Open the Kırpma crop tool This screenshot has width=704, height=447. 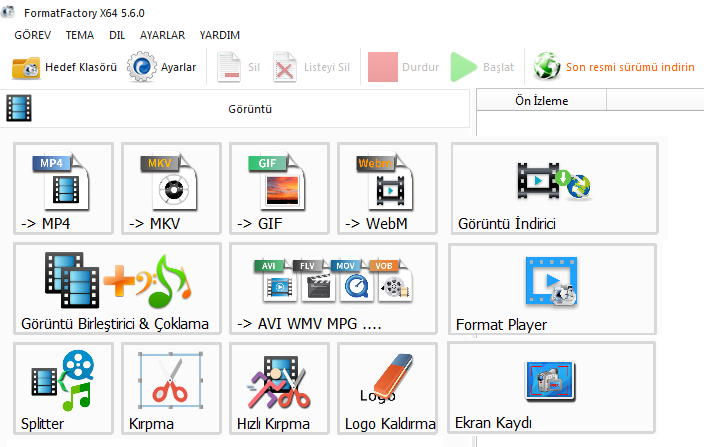[x=171, y=389]
